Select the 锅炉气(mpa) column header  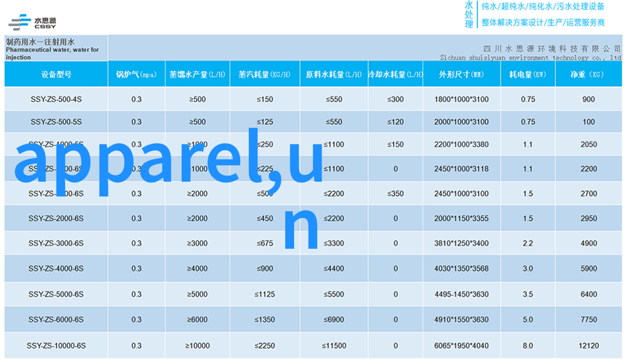(136, 75)
